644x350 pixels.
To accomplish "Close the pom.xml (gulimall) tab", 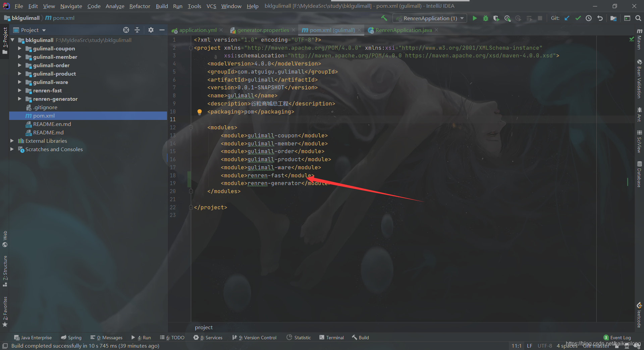I will point(360,30).
